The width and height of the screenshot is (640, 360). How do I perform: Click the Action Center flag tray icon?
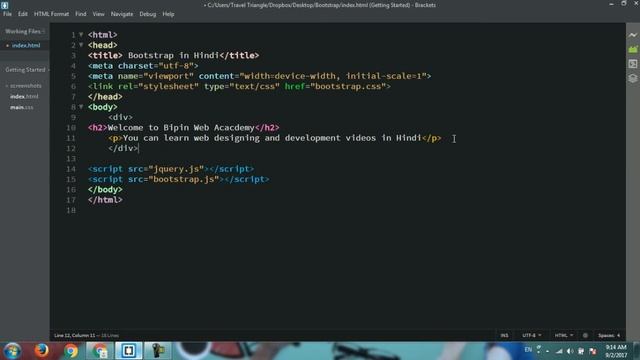[593, 351]
